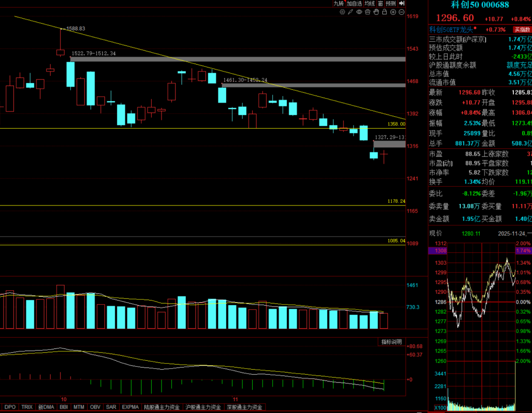Select the drawing pen tool
This screenshot has height=413, width=532.
pos(350,12)
